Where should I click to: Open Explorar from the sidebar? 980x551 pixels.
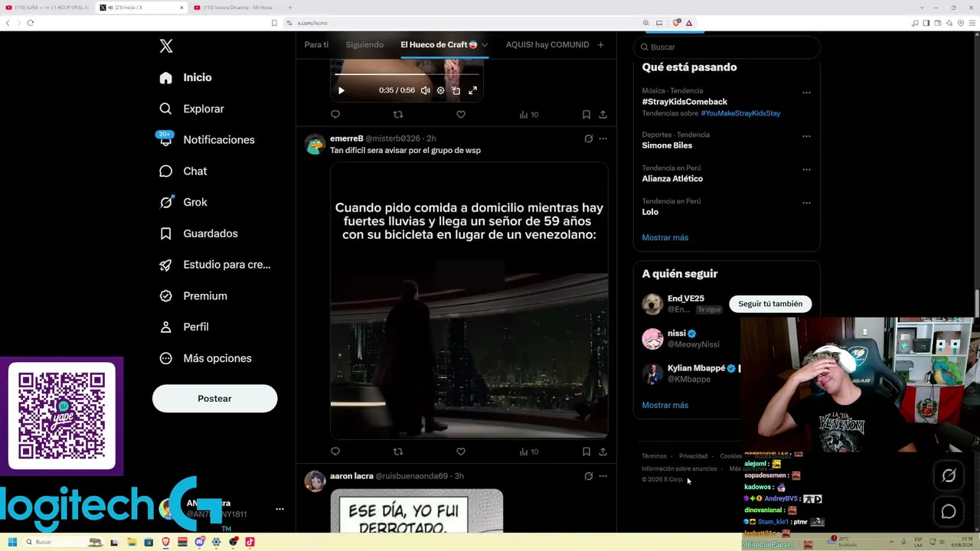click(192, 109)
